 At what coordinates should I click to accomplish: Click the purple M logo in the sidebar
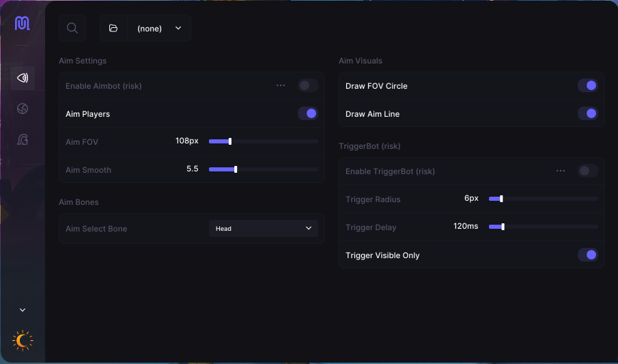click(23, 23)
